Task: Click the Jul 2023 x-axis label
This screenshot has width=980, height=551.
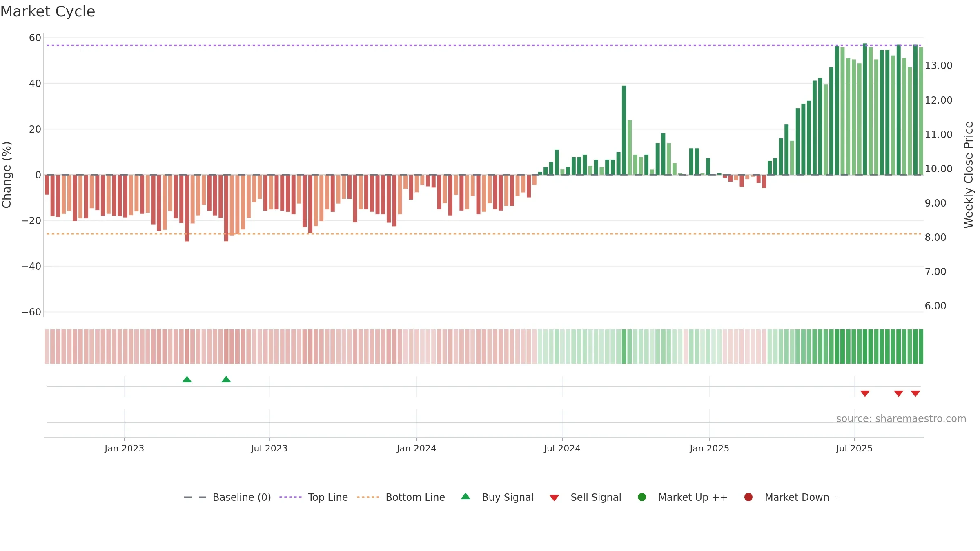Action: (269, 448)
